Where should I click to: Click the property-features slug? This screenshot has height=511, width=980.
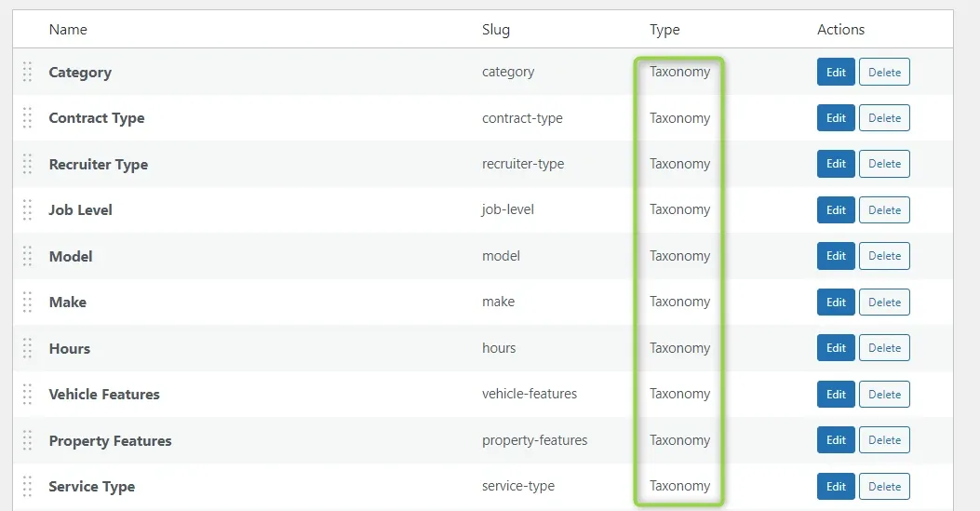(x=534, y=440)
